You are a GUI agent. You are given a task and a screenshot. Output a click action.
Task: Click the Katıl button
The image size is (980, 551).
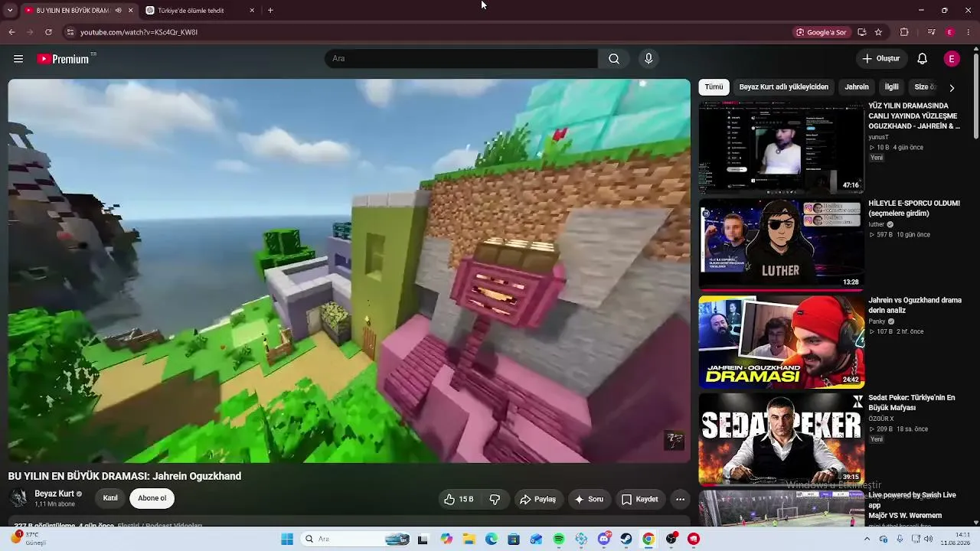coord(110,498)
